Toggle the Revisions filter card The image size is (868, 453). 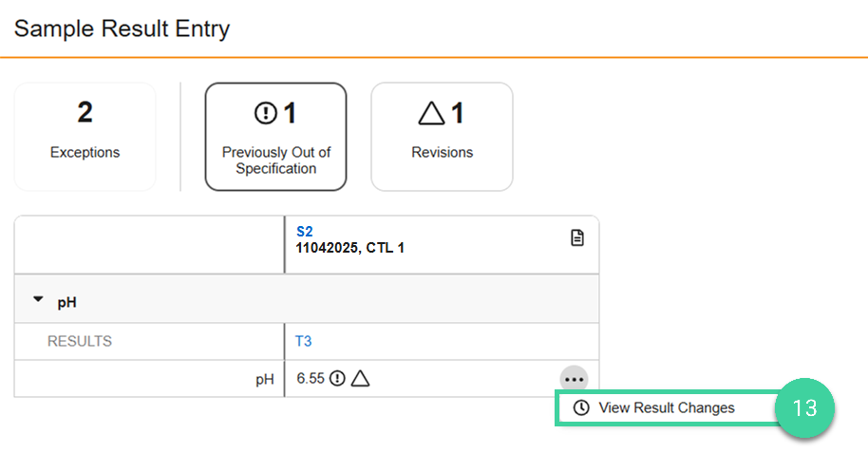tap(442, 137)
